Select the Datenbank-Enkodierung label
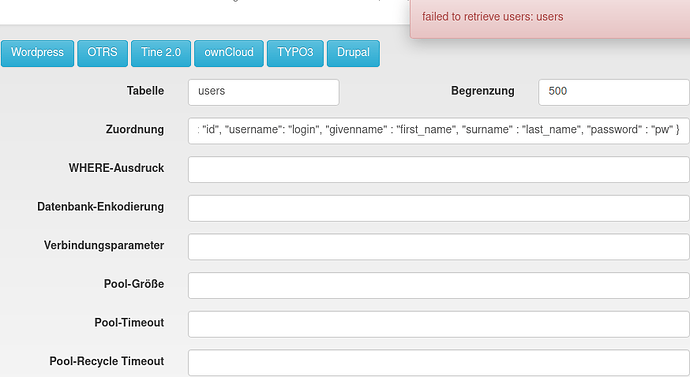690x377 pixels. [100, 207]
